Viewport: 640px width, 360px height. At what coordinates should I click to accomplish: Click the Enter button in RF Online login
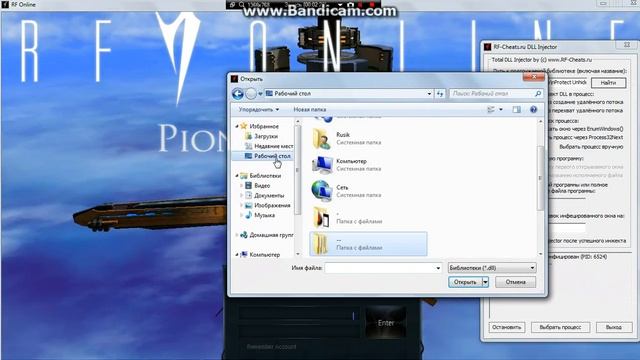pos(386,323)
